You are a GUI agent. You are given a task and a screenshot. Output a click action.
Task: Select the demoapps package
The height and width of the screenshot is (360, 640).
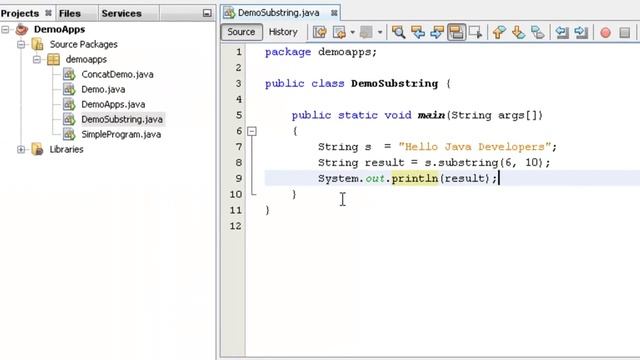point(86,60)
